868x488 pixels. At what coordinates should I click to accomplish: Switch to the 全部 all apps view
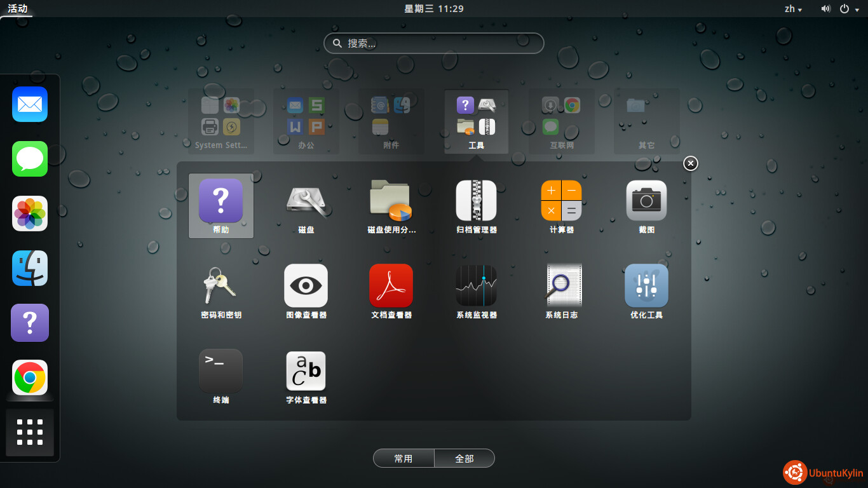pos(465,458)
